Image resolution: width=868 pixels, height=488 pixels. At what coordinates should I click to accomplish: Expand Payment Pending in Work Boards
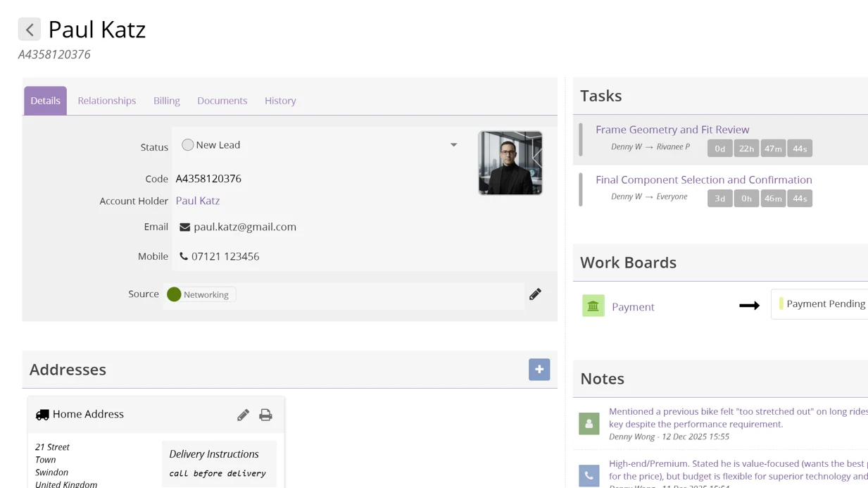pyautogui.click(x=826, y=304)
